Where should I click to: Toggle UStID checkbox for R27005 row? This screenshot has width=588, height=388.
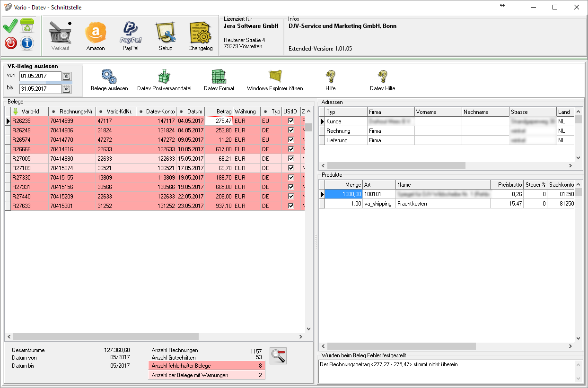pyautogui.click(x=291, y=159)
